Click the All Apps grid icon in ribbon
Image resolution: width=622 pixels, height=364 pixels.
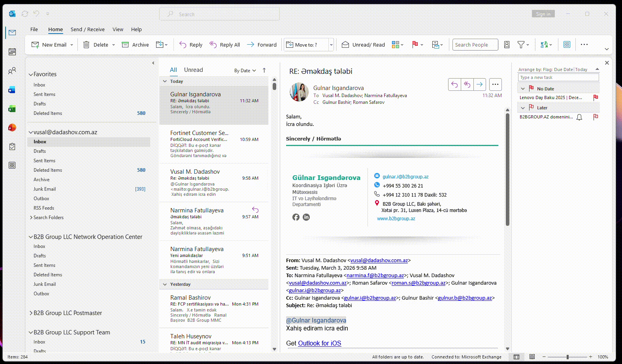pos(567,45)
